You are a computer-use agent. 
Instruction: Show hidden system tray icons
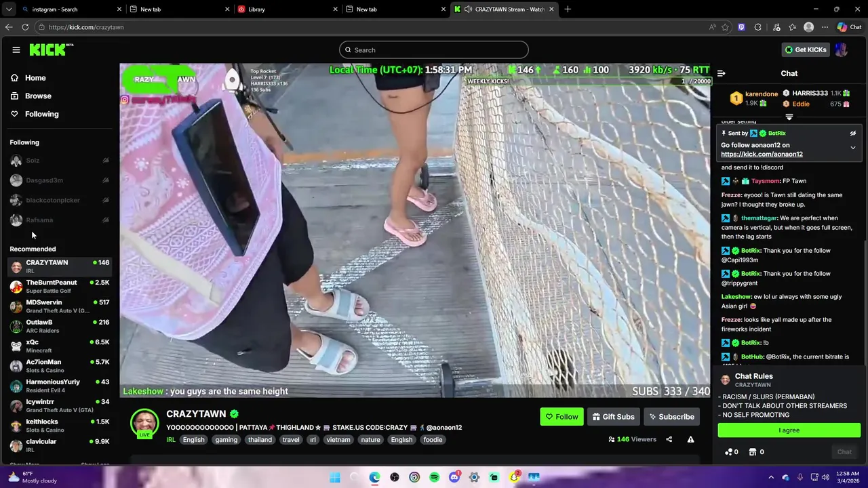coord(771,478)
